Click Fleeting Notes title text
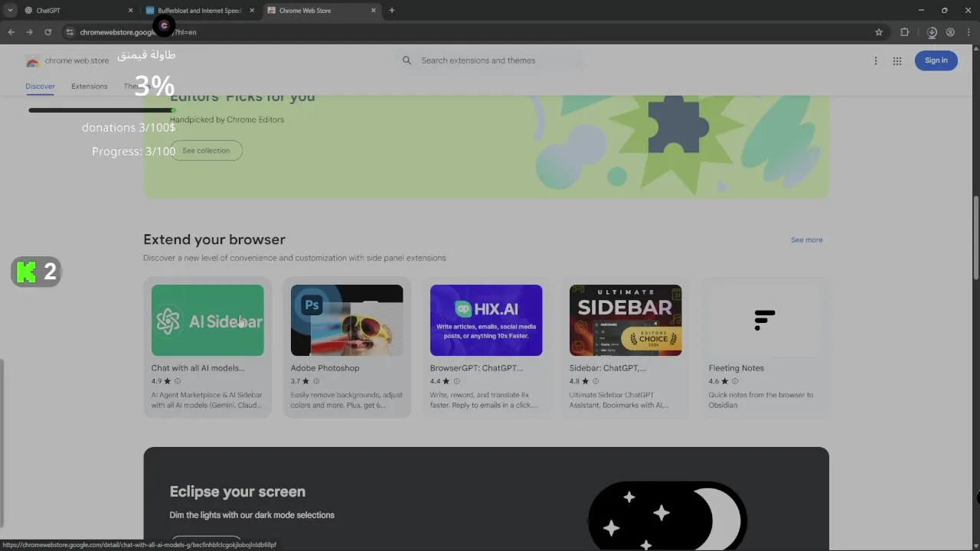The width and height of the screenshot is (980, 551). [x=737, y=368]
